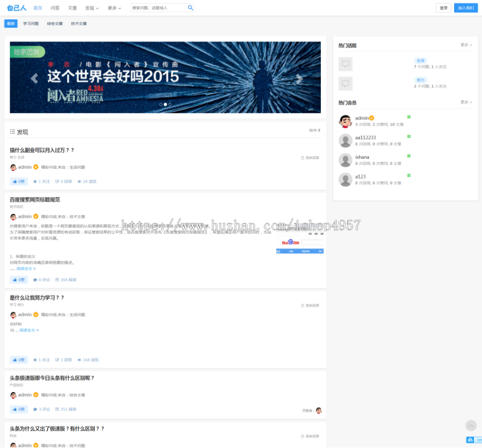Open admin name in 热门会员 list
Viewport: 482px width, 448px height.
(x=362, y=118)
